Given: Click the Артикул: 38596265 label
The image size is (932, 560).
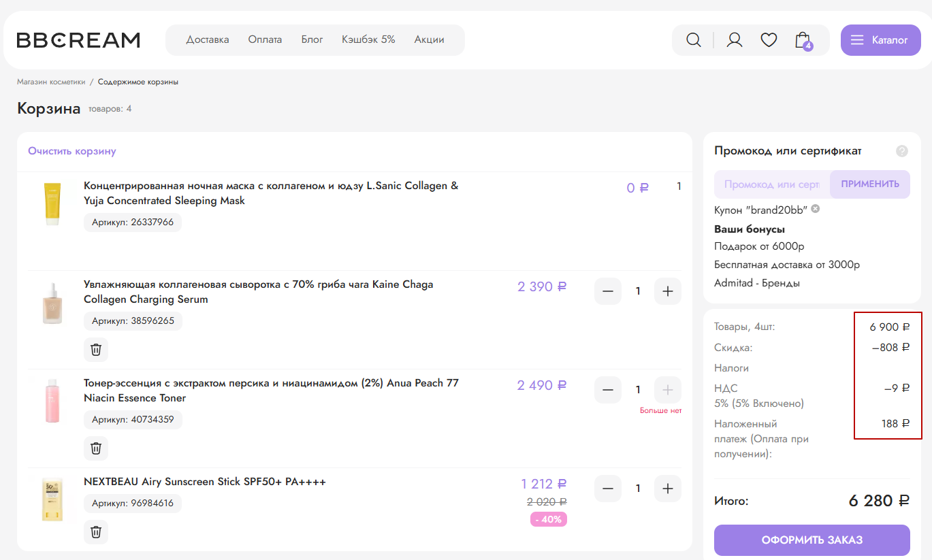Looking at the screenshot, I should pyautogui.click(x=133, y=321).
